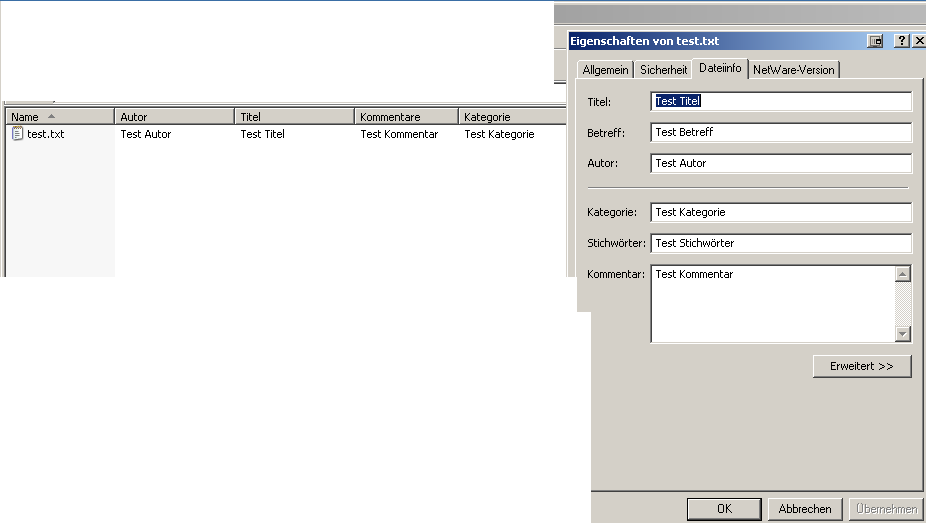Focus the Stichwörter input field
Viewport: 926px width, 523px height.
click(x=780, y=243)
